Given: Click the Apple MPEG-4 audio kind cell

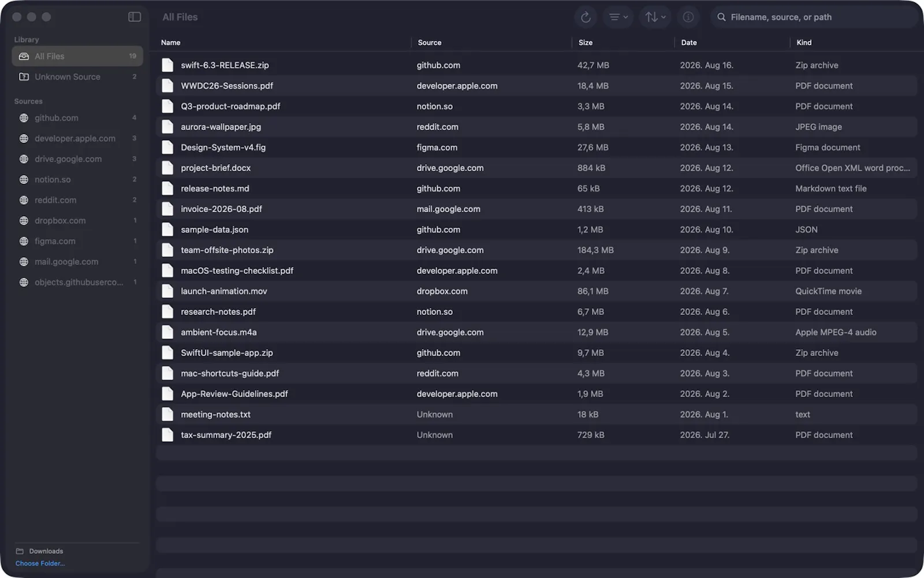Looking at the screenshot, I should click(836, 332).
